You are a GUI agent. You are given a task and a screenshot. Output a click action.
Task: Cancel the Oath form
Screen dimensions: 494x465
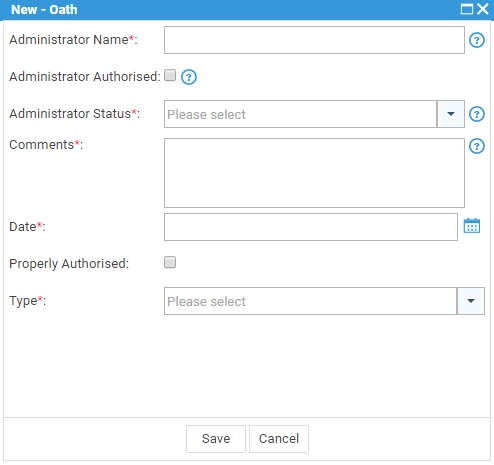[279, 439]
